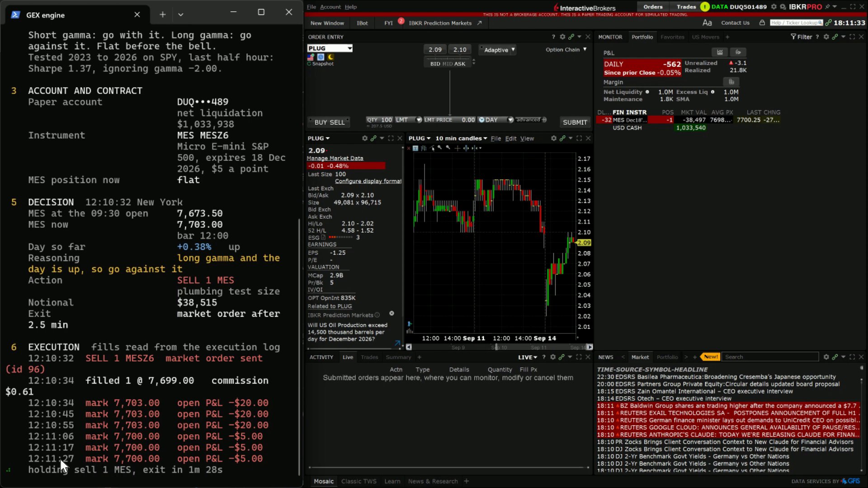Click the pin icon beside IBKR PRO
Viewport: 868px width, 488px height.
[x=827, y=7]
